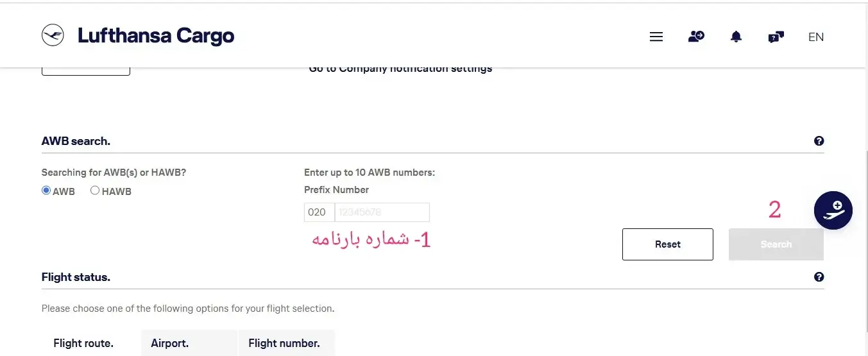
Task: Select the AWB radio button
Action: 46,191
